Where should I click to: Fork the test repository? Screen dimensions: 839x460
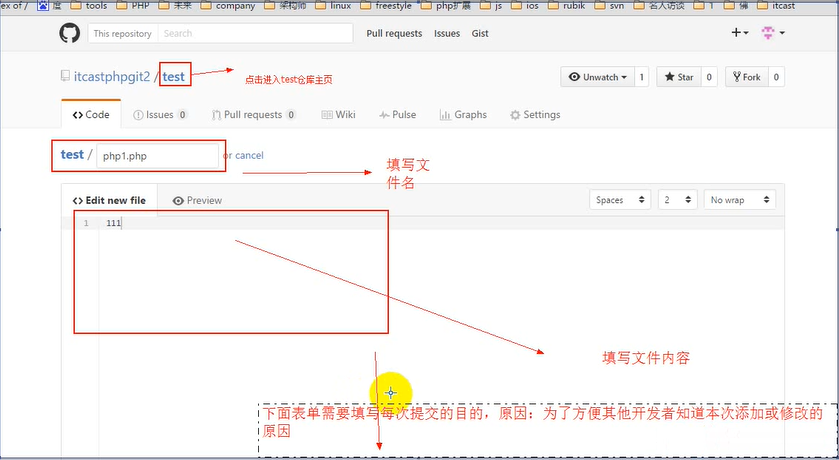coord(747,77)
